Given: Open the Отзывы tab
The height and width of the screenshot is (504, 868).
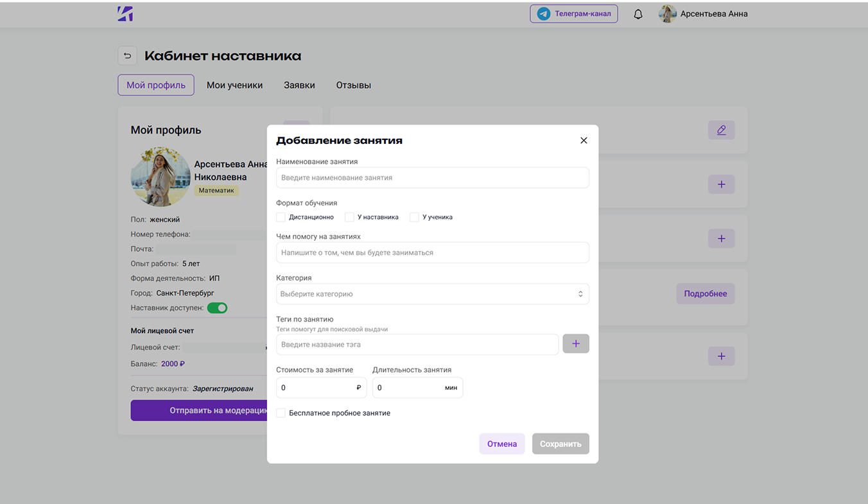Looking at the screenshot, I should [x=353, y=85].
